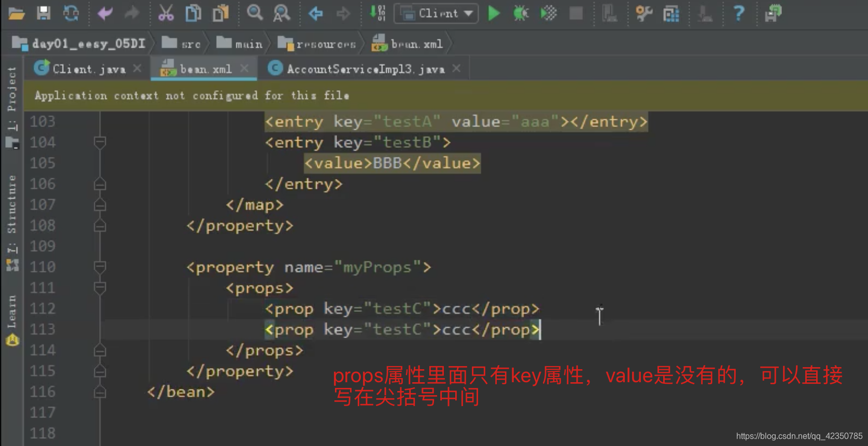
Task: Collapse fold marker on line 111
Action: click(100, 288)
